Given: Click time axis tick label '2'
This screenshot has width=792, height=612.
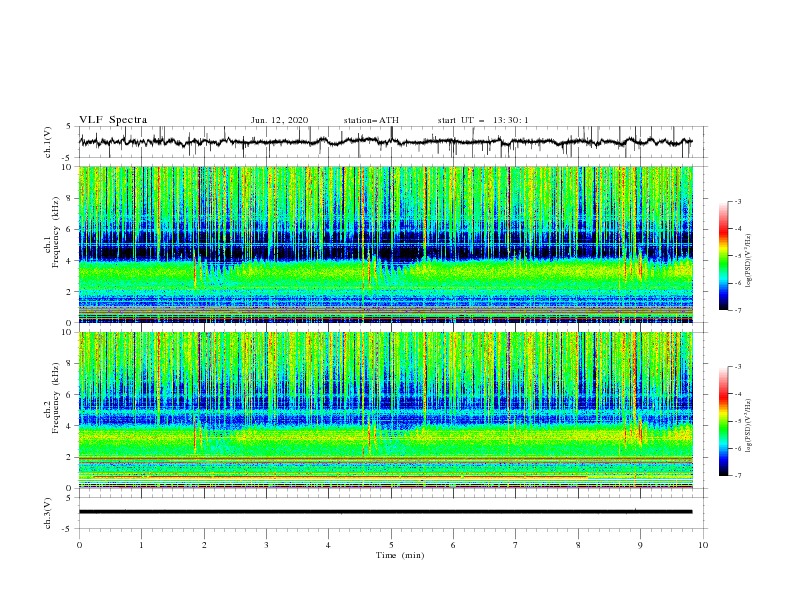Looking at the screenshot, I should pos(204,545).
